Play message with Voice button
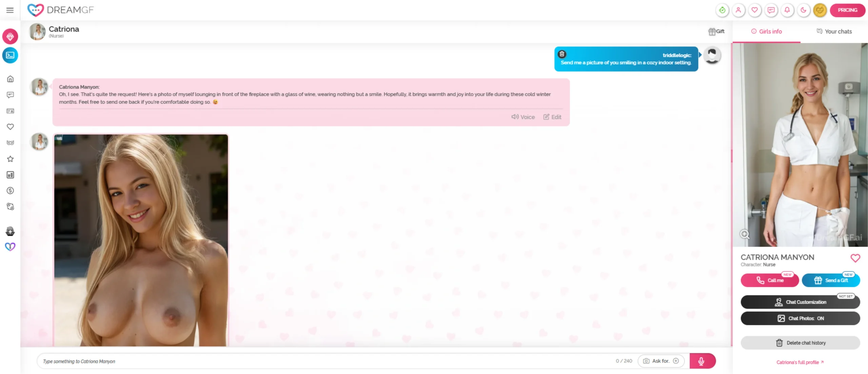This screenshot has width=868, height=374. point(523,117)
